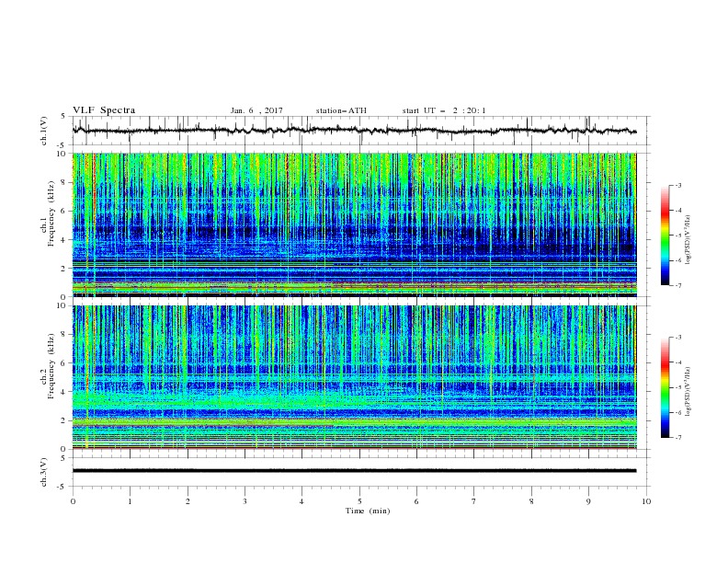
Task: Click the "0" label on the time axis
Action: 73,501
